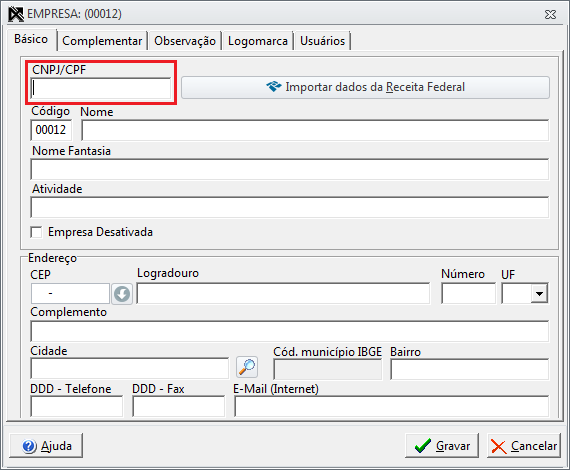The width and height of the screenshot is (570, 470).
Task: Click the CEP lookup arrow icon
Action: (x=122, y=294)
